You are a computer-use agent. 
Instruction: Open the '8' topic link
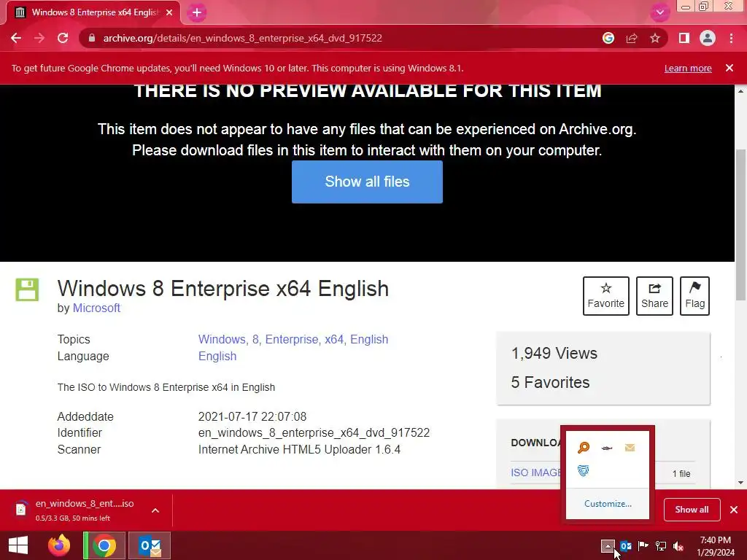256,340
